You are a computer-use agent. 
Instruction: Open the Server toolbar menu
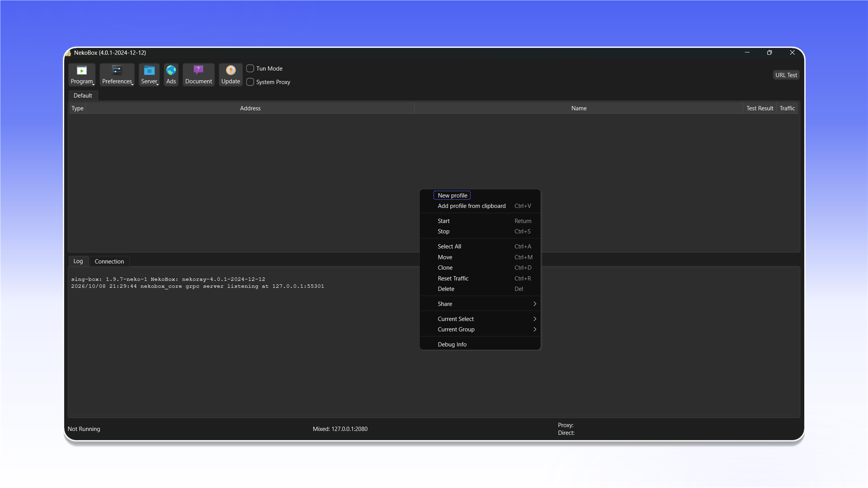149,75
